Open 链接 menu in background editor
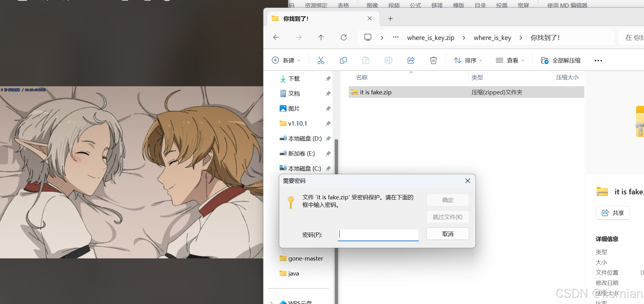Viewport: 644px width, 304px height. pyautogui.click(x=437, y=5)
